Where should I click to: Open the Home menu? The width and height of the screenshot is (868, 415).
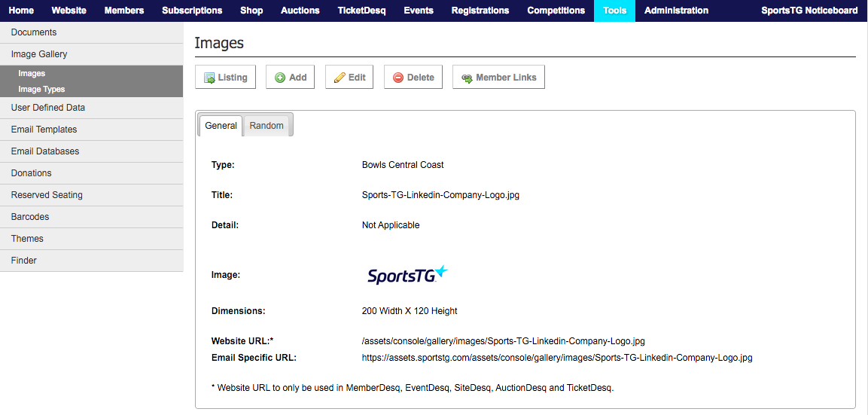(x=21, y=11)
